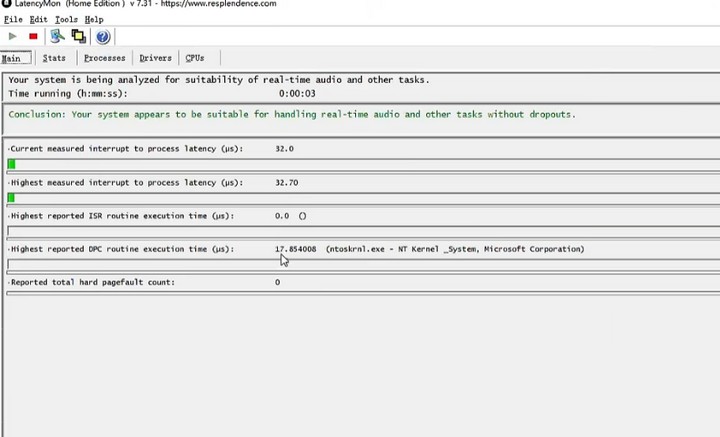Viewport: 720px width, 437px height.
Task: Click the current interrupt latency green bar
Action: coord(11,164)
